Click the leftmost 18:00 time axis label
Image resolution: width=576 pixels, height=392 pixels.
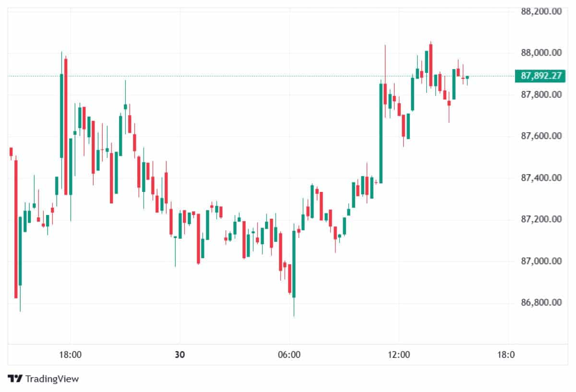pos(70,355)
